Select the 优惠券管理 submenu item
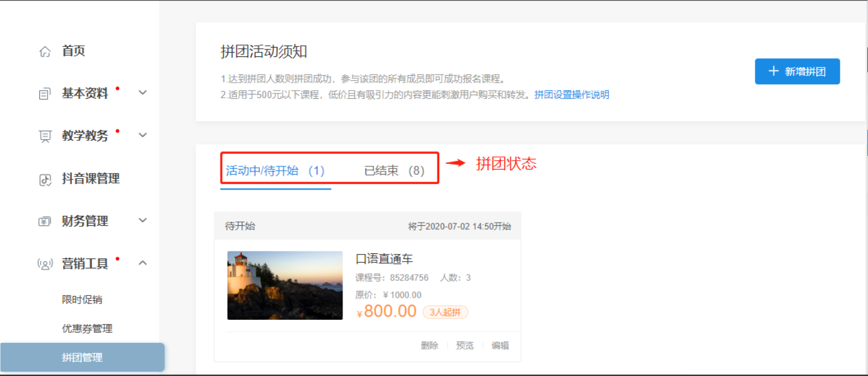 (x=87, y=328)
